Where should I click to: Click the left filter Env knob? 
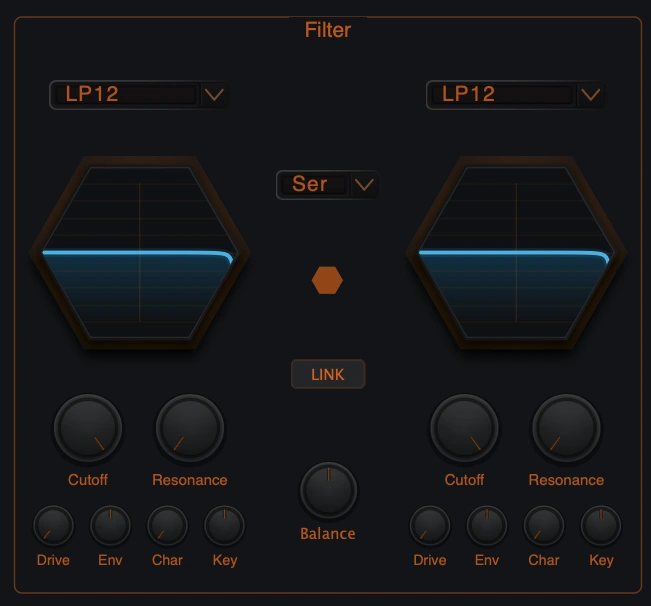[110, 525]
